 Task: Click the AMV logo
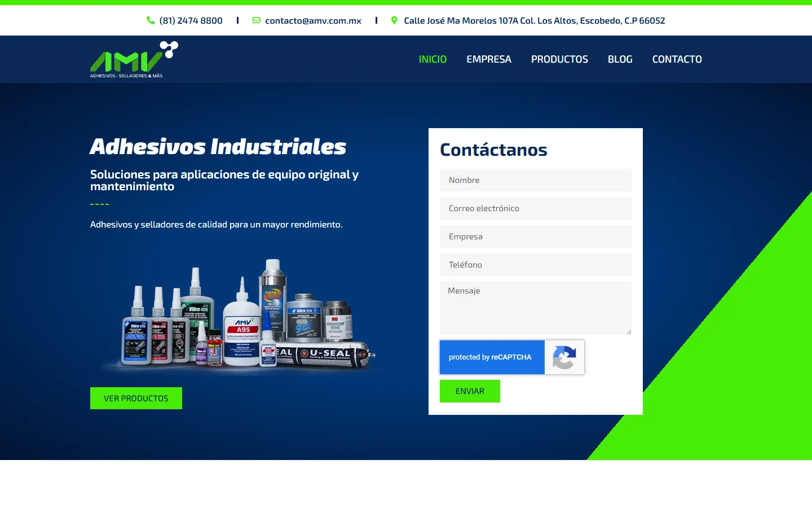click(134, 59)
